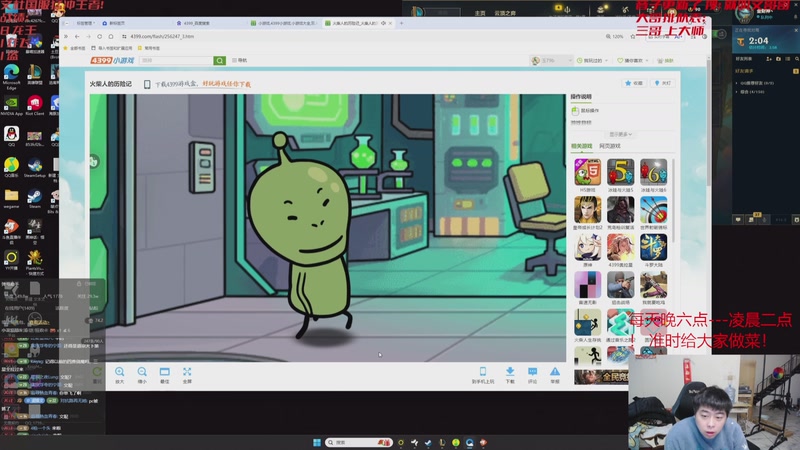Screen dimensions: 800x450
Task: Switch to 网页游戏 tab
Action: 610,146
